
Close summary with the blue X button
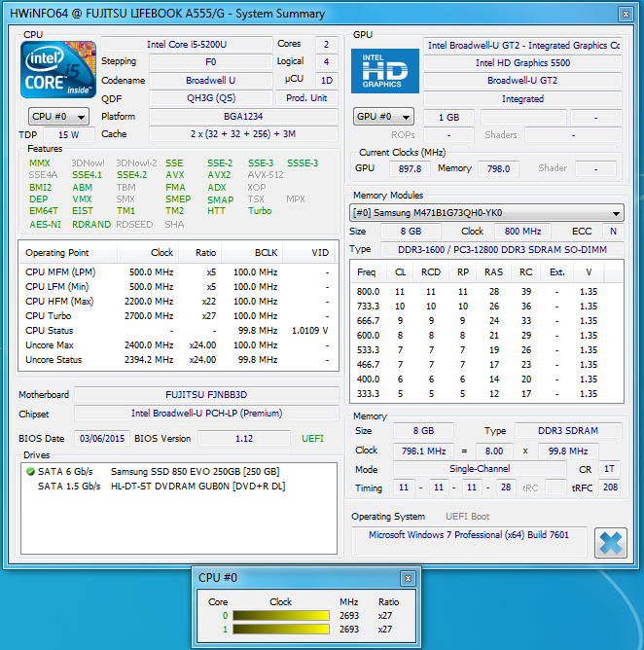610,543
